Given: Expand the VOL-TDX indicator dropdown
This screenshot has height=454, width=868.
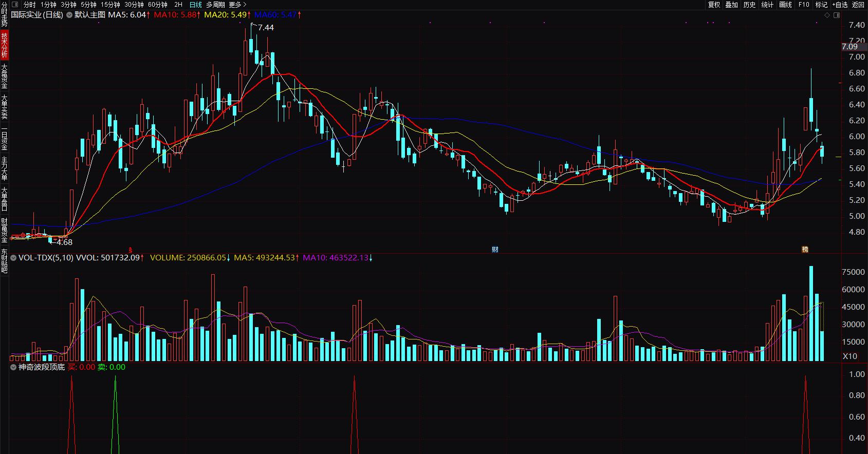Looking at the screenshot, I should (13, 258).
